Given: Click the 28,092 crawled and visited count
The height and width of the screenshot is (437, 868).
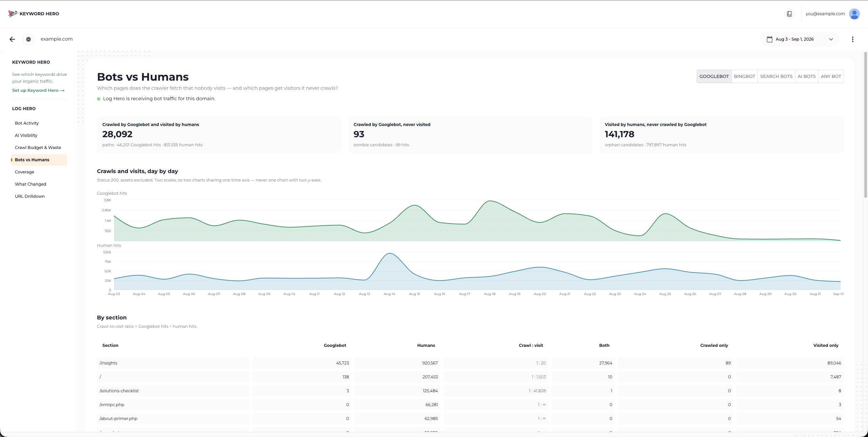Looking at the screenshot, I should 117,134.
